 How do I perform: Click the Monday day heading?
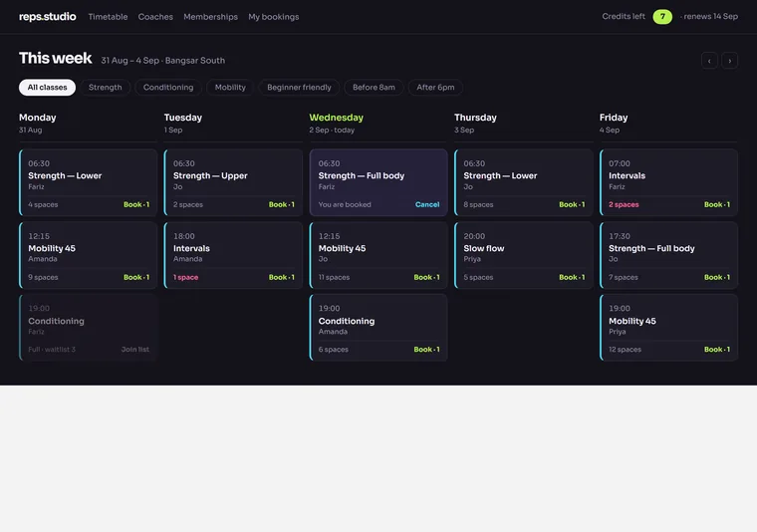pos(38,118)
